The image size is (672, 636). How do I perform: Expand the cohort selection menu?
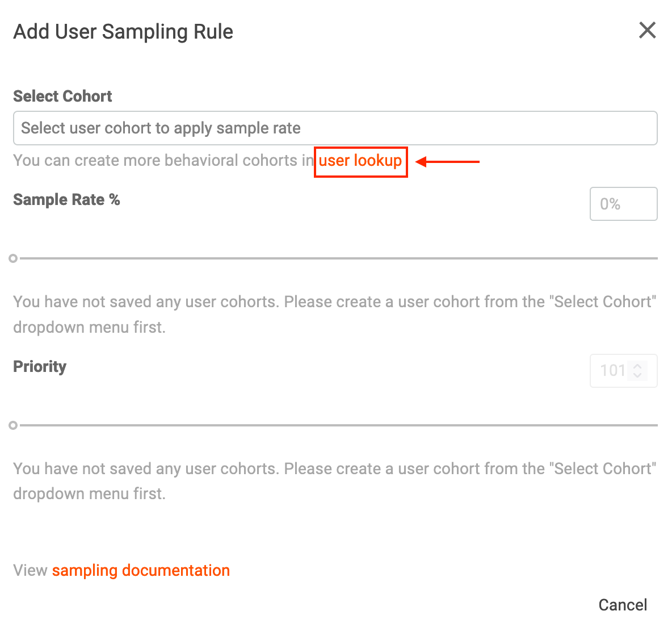click(335, 128)
